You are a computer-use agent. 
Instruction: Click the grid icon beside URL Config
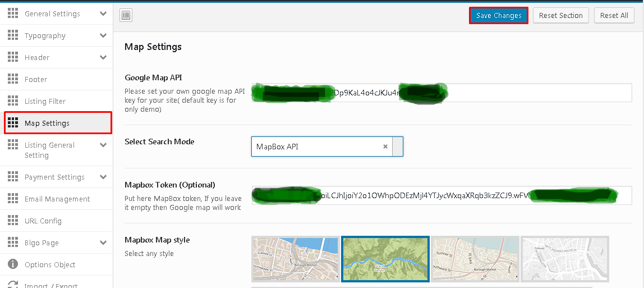click(13, 221)
